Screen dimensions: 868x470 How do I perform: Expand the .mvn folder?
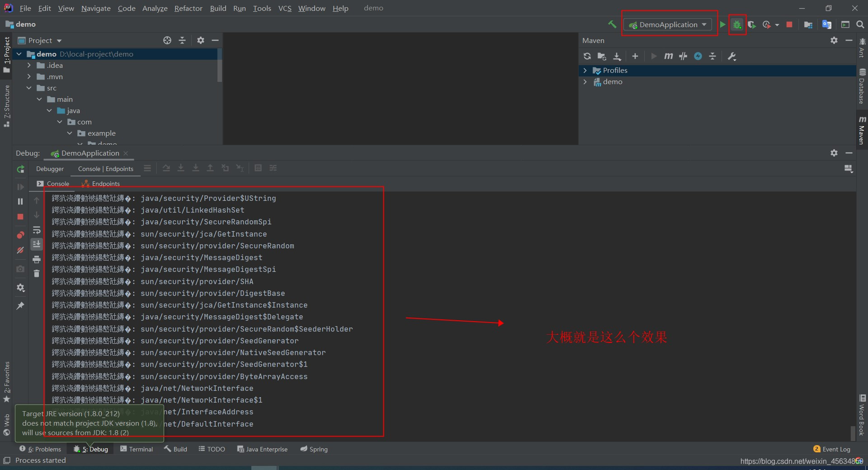coord(29,76)
